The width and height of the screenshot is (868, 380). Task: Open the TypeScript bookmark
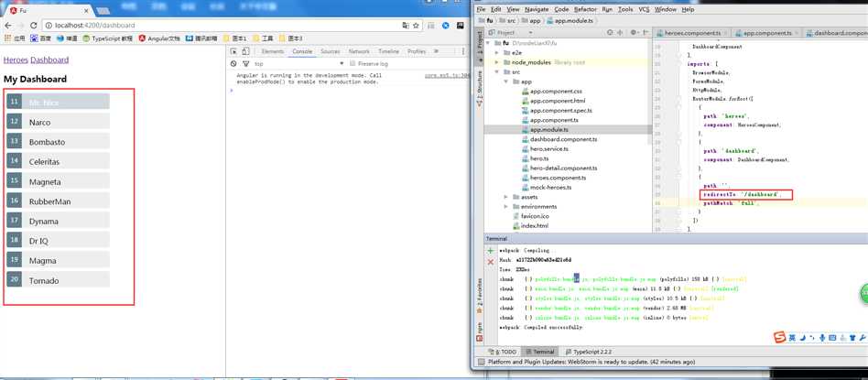pyautogui.click(x=107, y=38)
